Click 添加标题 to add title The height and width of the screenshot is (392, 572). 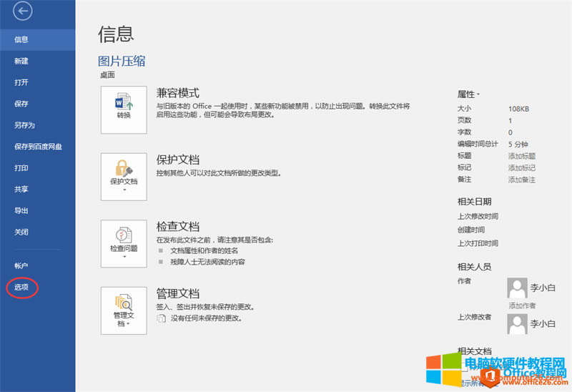pyautogui.click(x=521, y=156)
